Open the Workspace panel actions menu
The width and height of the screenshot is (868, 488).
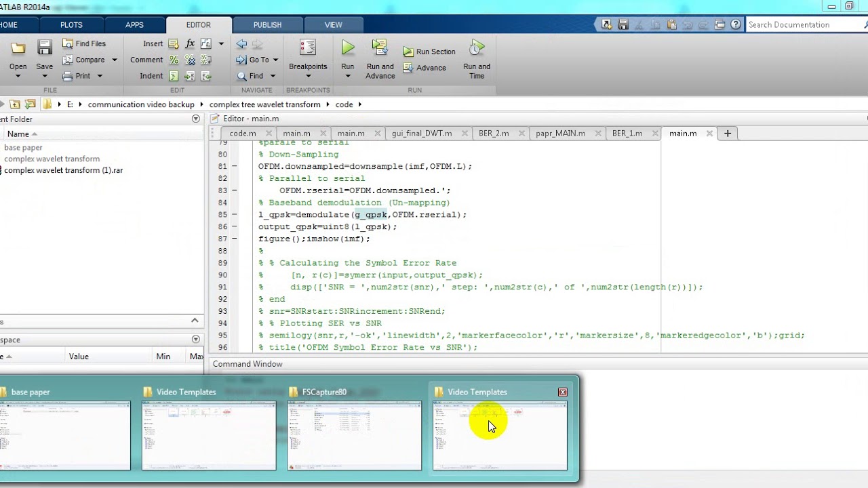click(196, 340)
